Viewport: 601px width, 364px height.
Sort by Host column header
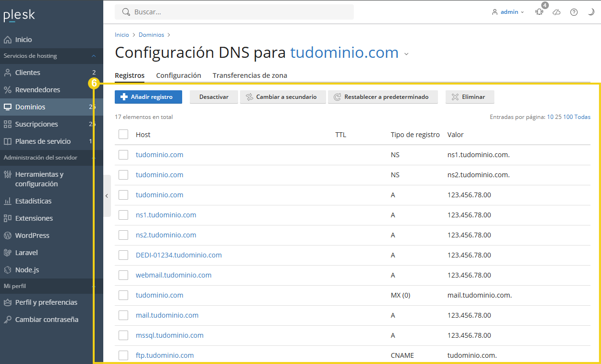pos(143,135)
